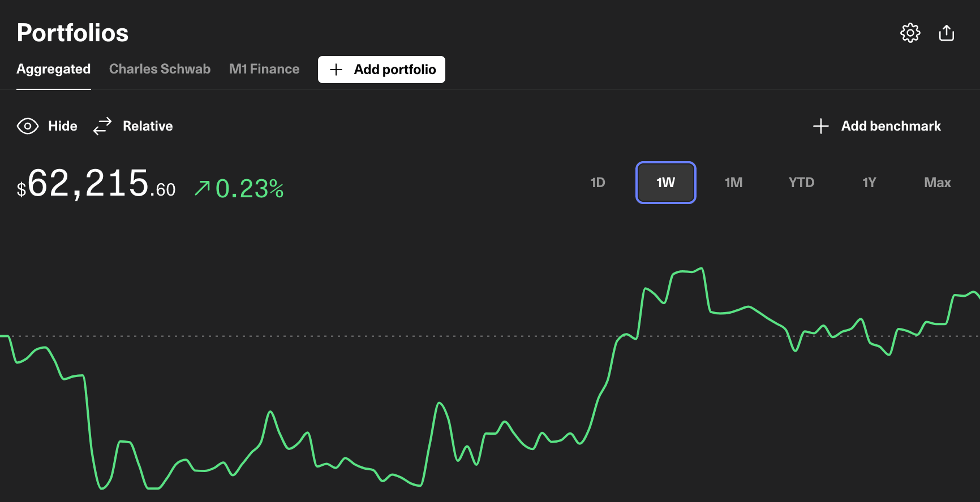This screenshot has width=980, height=502.
Task: Show the Max time range
Action: click(937, 183)
